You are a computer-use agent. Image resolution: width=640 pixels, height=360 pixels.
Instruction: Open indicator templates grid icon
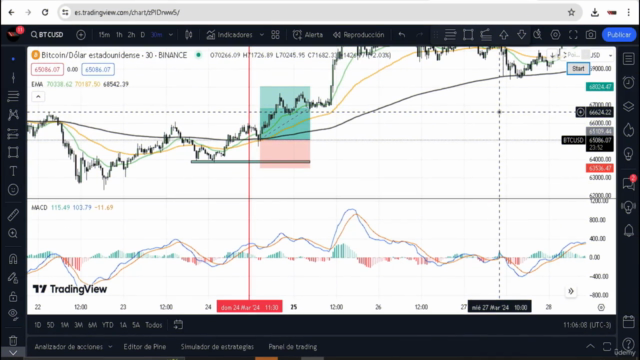pos(276,35)
